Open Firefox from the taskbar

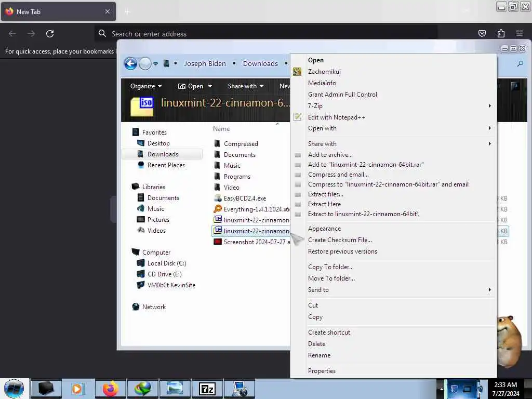pyautogui.click(x=110, y=389)
